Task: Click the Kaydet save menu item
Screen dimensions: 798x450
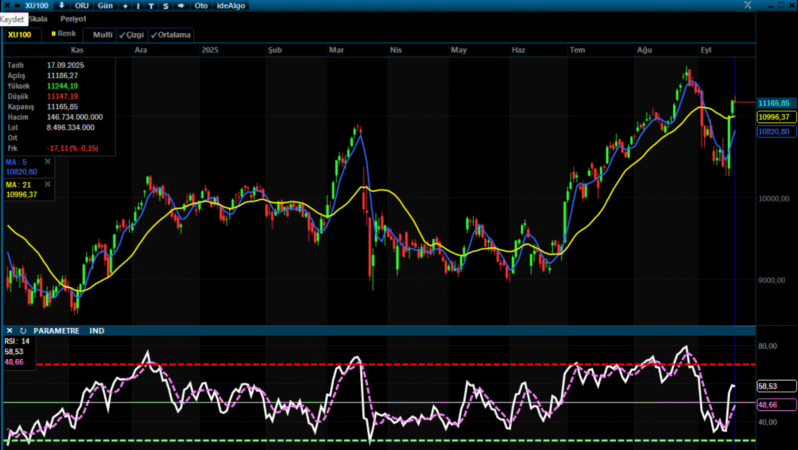Action: (x=12, y=19)
